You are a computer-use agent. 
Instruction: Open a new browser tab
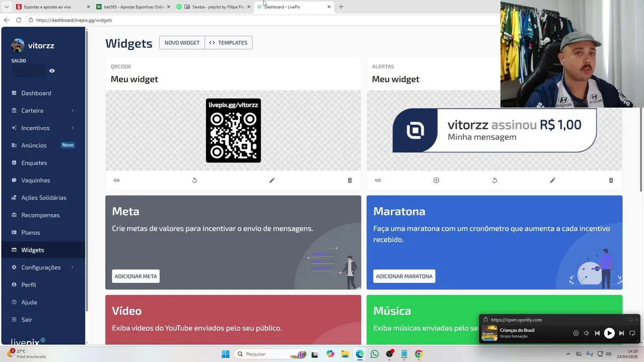click(341, 7)
